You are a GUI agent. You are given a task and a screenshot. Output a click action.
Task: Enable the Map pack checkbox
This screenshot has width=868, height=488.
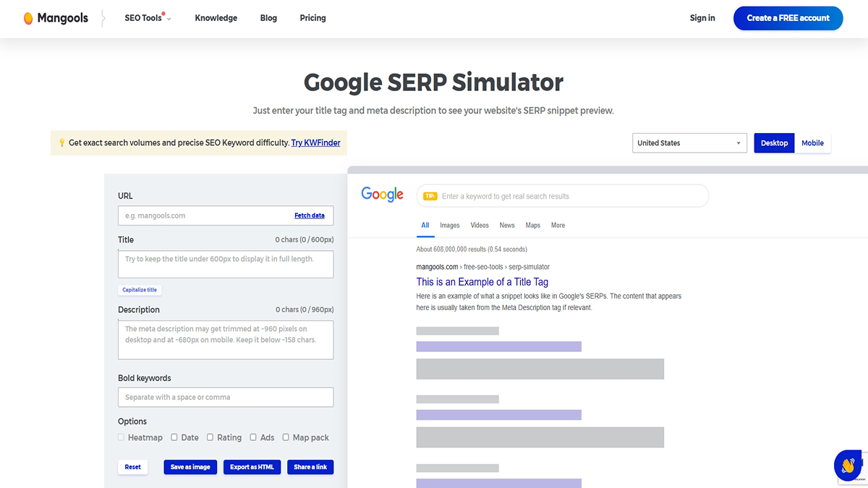click(x=286, y=437)
